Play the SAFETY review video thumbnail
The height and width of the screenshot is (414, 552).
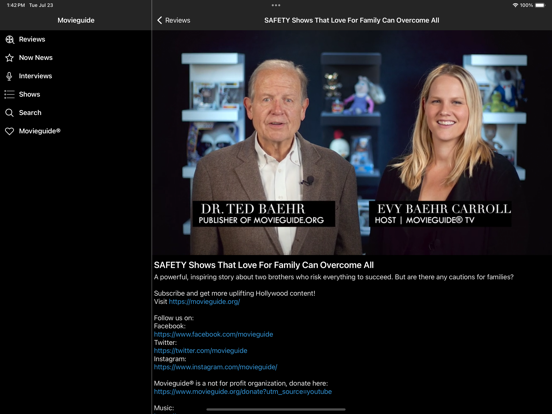(352, 143)
